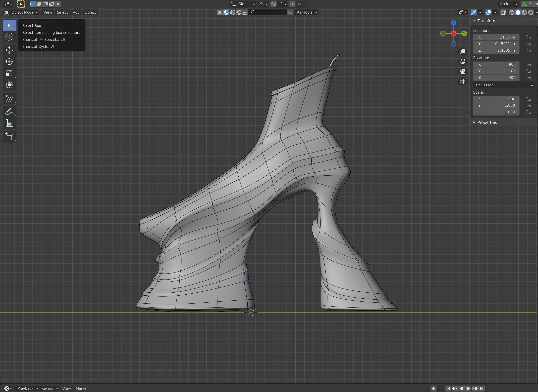Viewport: 538px width, 392px height.
Task: Click the header search field
Action: (268, 12)
